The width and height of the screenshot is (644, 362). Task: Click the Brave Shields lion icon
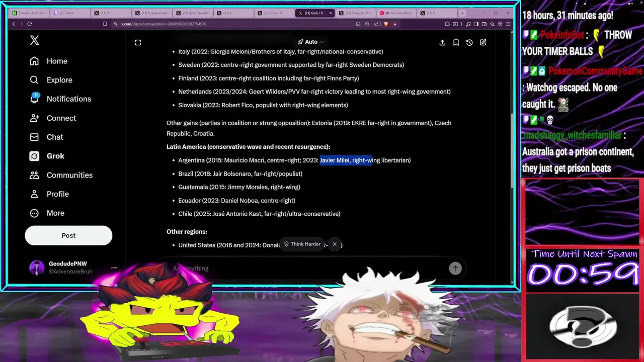tap(386, 24)
